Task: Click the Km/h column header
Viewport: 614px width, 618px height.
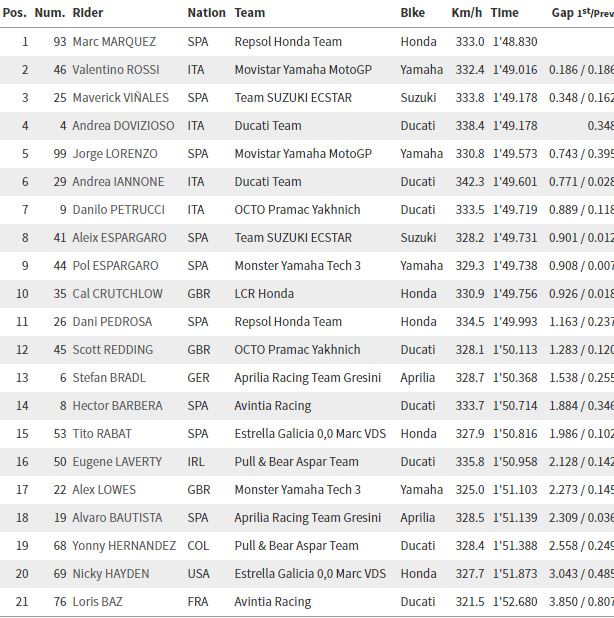Action: (467, 13)
